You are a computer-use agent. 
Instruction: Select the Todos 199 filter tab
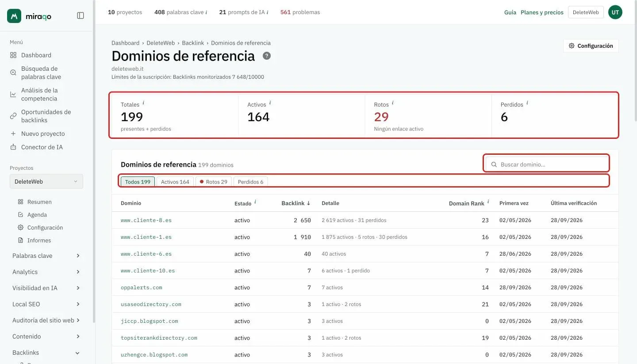pos(138,182)
